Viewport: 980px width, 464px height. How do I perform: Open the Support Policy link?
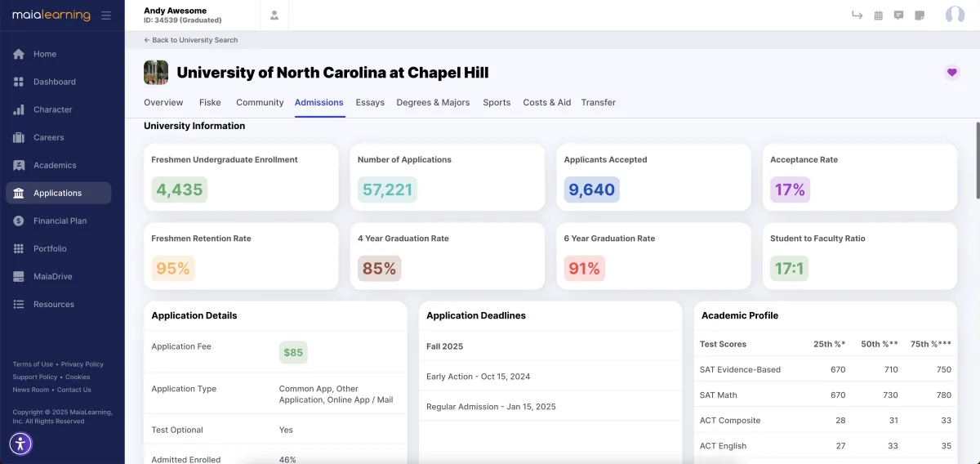click(x=35, y=377)
